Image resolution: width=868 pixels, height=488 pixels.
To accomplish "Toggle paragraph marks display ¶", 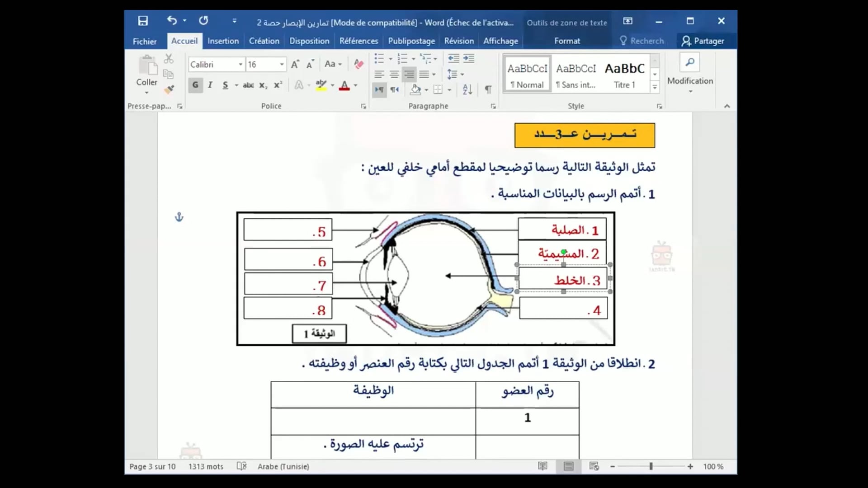I will pos(488,89).
